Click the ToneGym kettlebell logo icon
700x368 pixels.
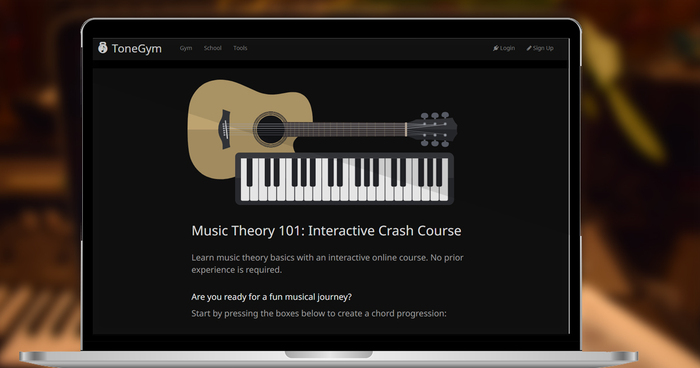tap(103, 48)
